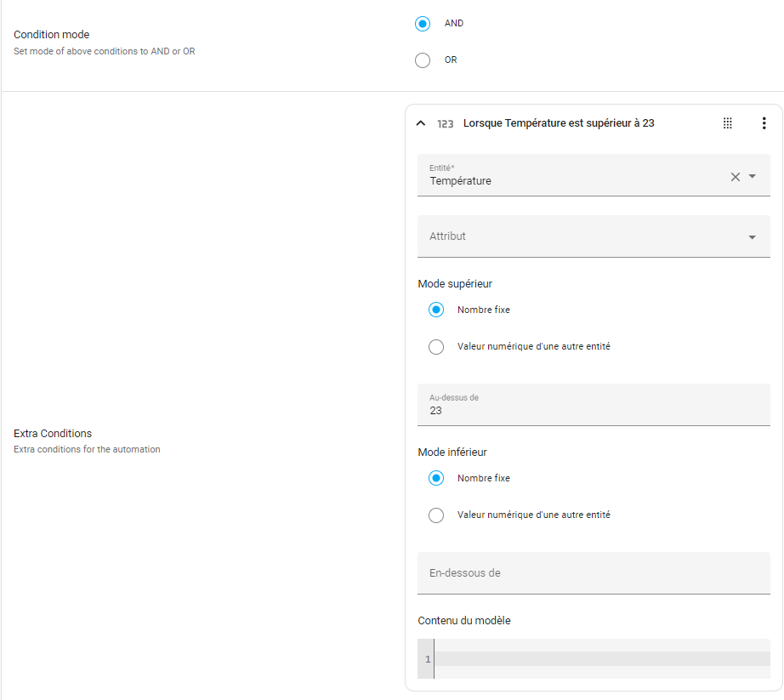This screenshot has width=784, height=700.
Task: Pick Valeur numérique option under Mode supérieur
Action: coord(436,347)
